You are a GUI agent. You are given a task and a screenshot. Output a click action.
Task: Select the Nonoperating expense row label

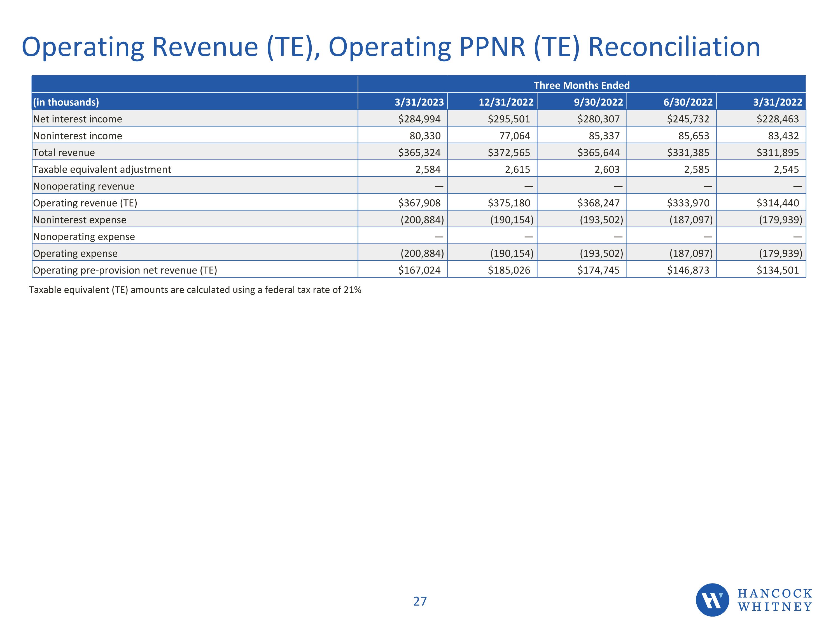click(x=84, y=237)
